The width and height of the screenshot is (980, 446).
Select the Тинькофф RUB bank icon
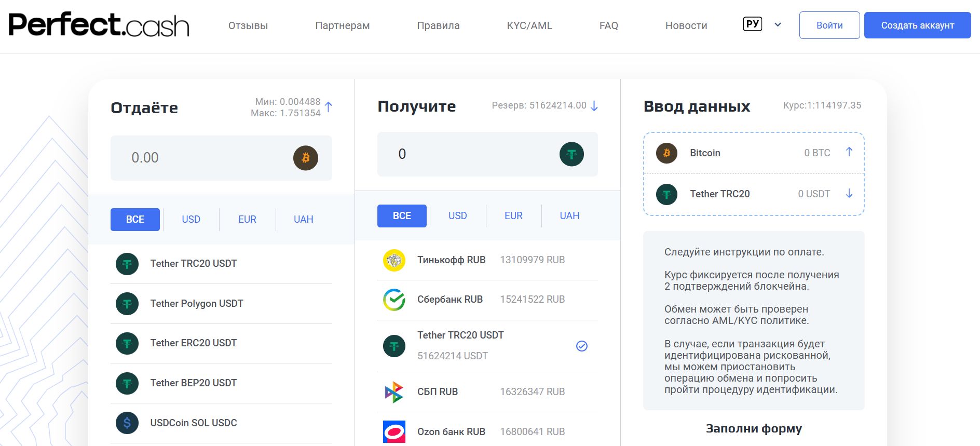394,260
